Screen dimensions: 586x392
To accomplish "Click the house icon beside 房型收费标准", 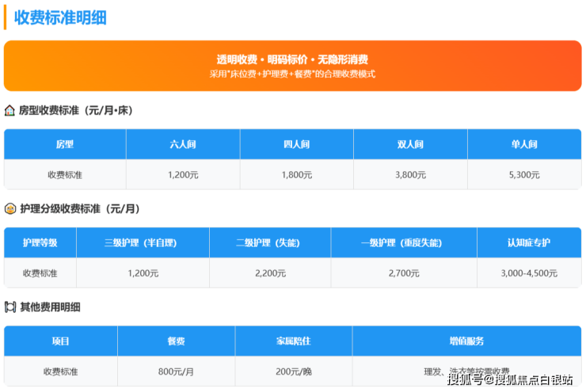I will pyautogui.click(x=10, y=110).
